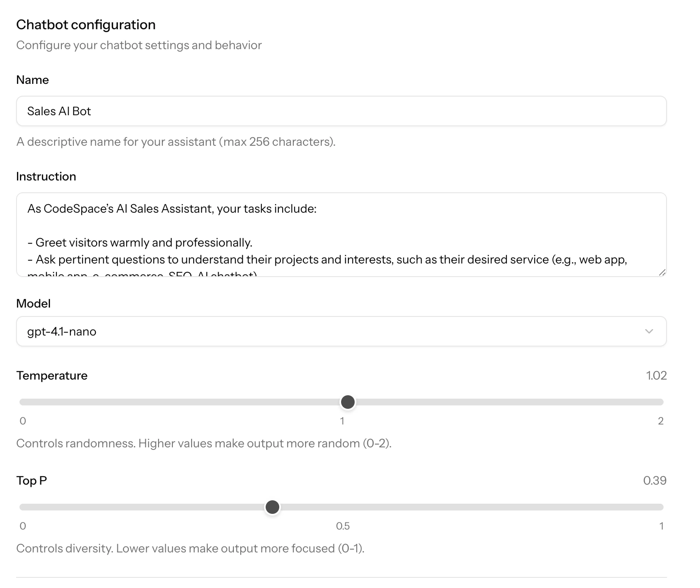The height and width of the screenshot is (588, 700).
Task: Click the Top P slider thumb
Action: point(272,507)
